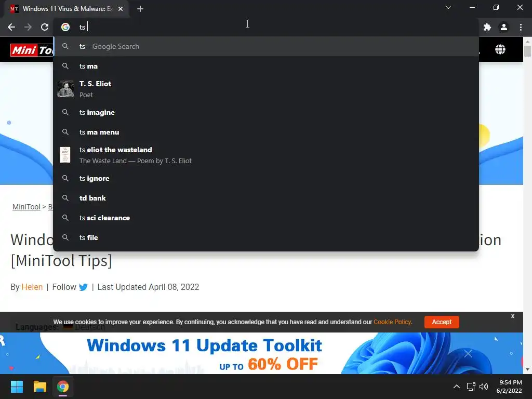The width and height of the screenshot is (532, 399).
Task: Select 'ts eliot the wasteland' suggestion
Action: (266, 155)
